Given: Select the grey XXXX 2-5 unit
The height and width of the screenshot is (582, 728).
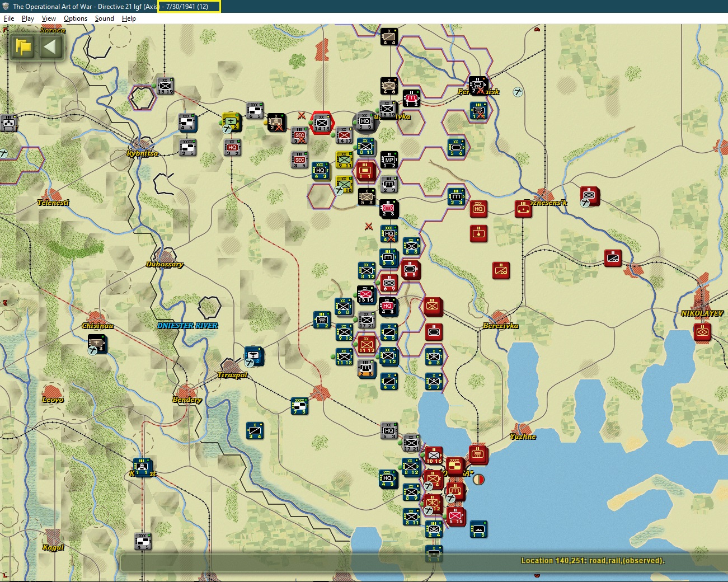Looking at the screenshot, I should point(187,148).
